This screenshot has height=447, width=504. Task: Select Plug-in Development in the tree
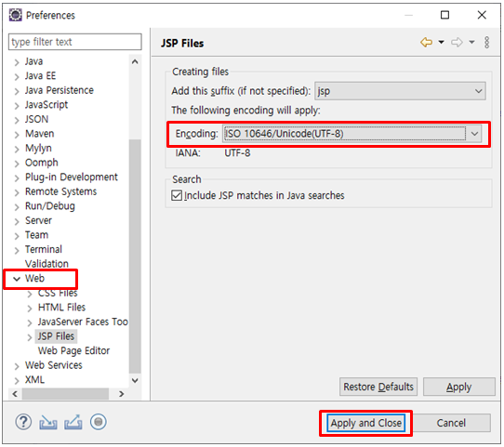coord(72,177)
